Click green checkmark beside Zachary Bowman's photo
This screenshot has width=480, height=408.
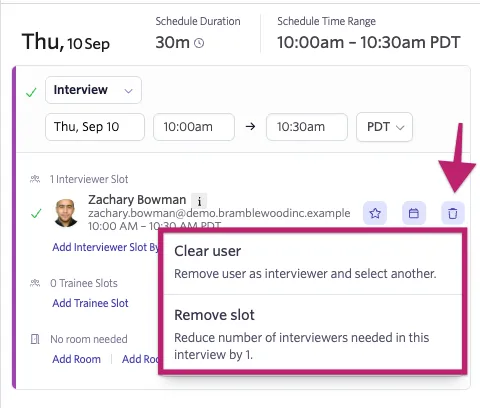[x=36, y=213]
